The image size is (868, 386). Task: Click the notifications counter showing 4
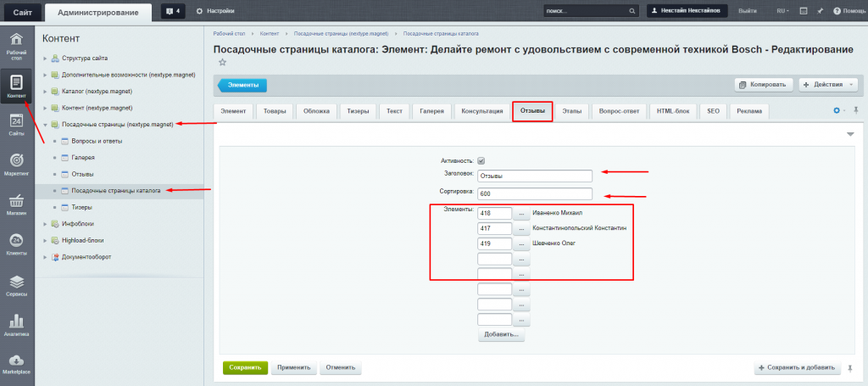click(x=173, y=11)
